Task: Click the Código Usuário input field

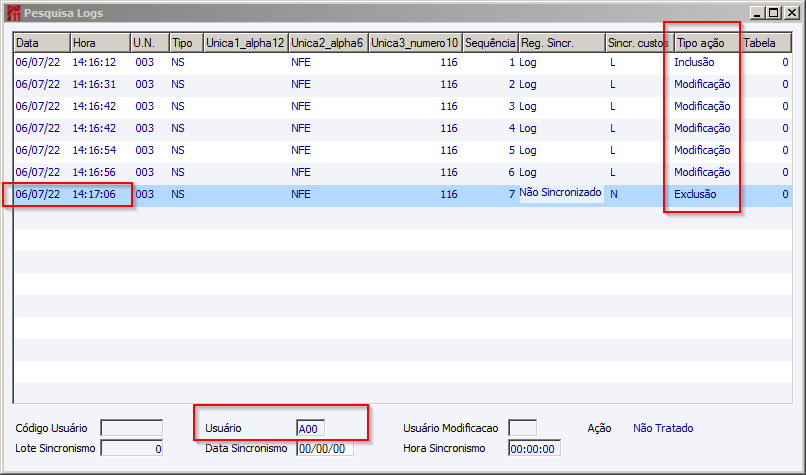Action: coord(132,428)
